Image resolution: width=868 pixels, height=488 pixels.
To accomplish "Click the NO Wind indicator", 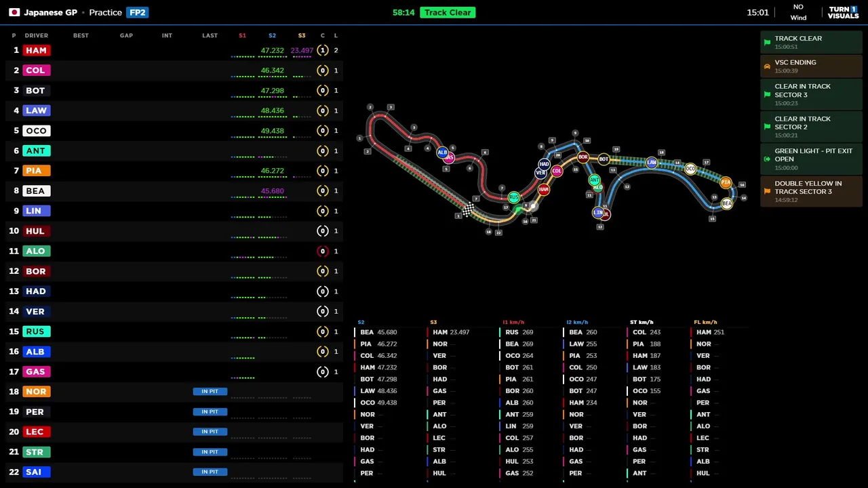I will pyautogui.click(x=798, y=12).
